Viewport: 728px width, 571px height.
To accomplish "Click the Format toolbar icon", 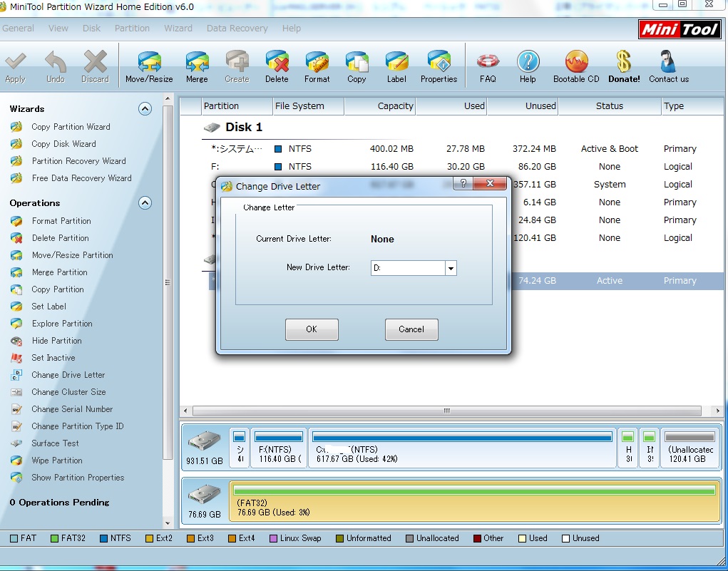I will [317, 62].
